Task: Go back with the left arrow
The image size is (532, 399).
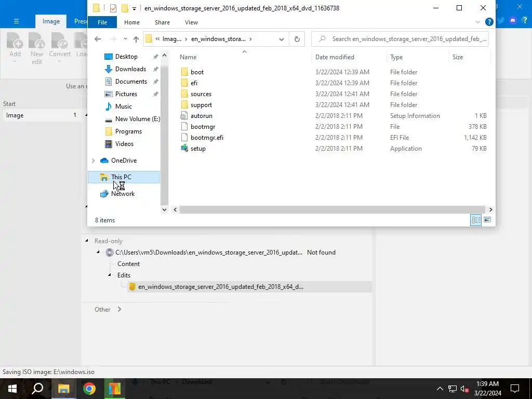Action: point(98,39)
